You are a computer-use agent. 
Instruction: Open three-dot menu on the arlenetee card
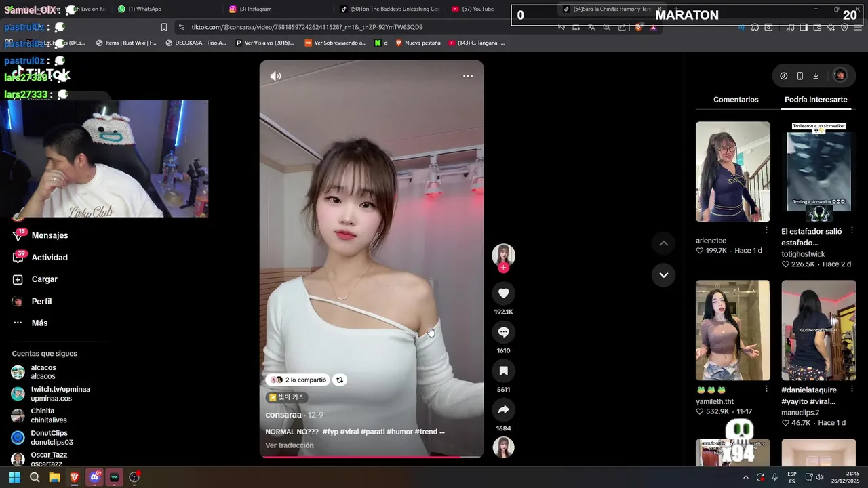click(x=766, y=230)
